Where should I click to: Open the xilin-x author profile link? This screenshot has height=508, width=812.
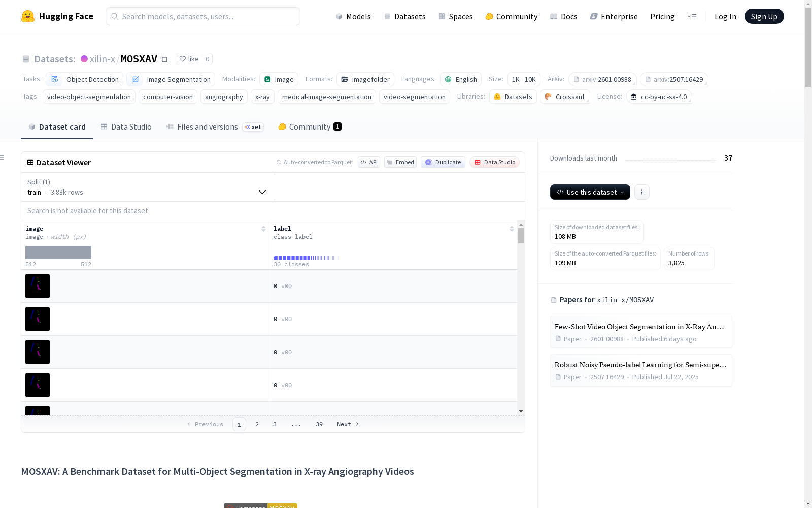102,59
